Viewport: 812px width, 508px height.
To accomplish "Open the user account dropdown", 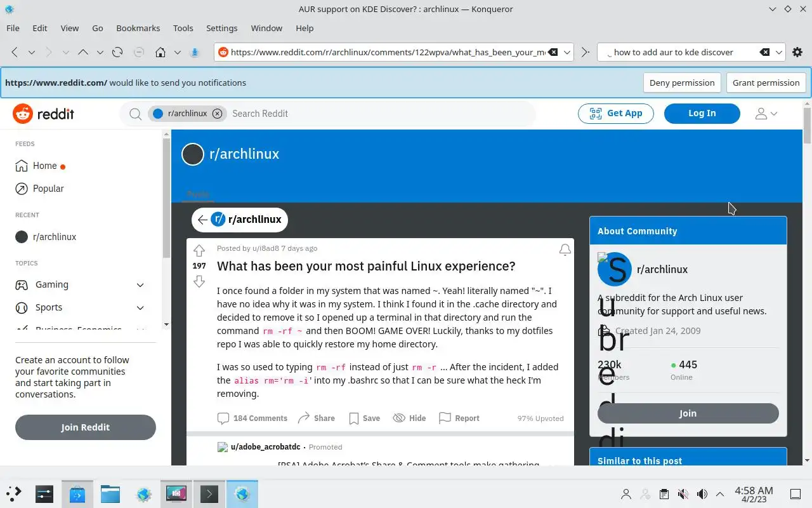I will point(766,114).
